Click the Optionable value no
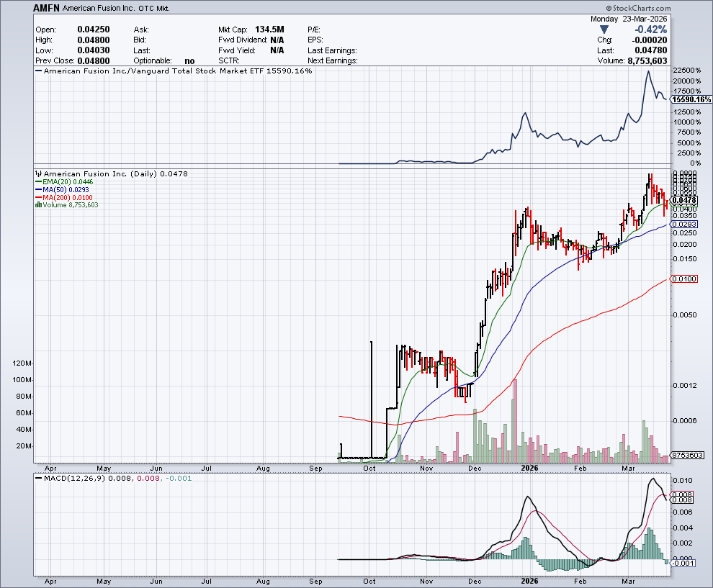 click(189, 61)
